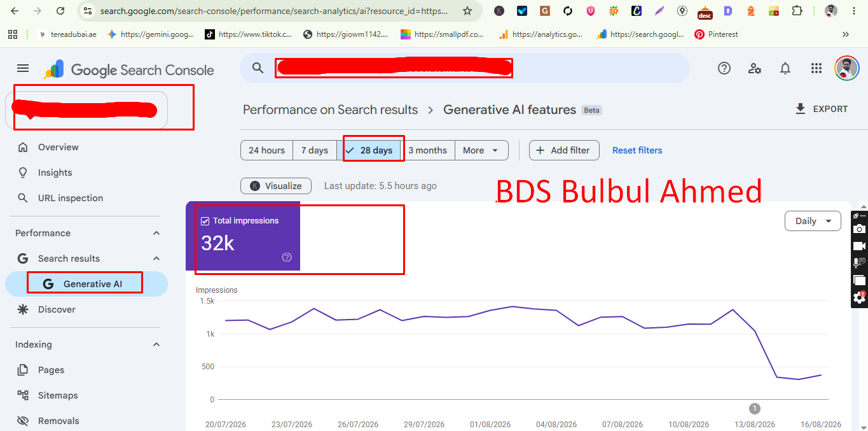This screenshot has width=868, height=431.
Task: Open the bookmarks apps grid icon
Action: pos(13,34)
